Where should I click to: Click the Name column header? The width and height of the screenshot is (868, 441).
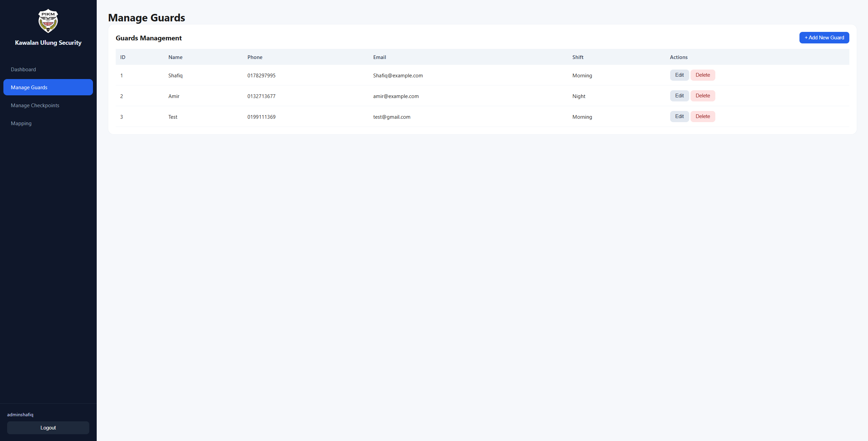[175, 57]
